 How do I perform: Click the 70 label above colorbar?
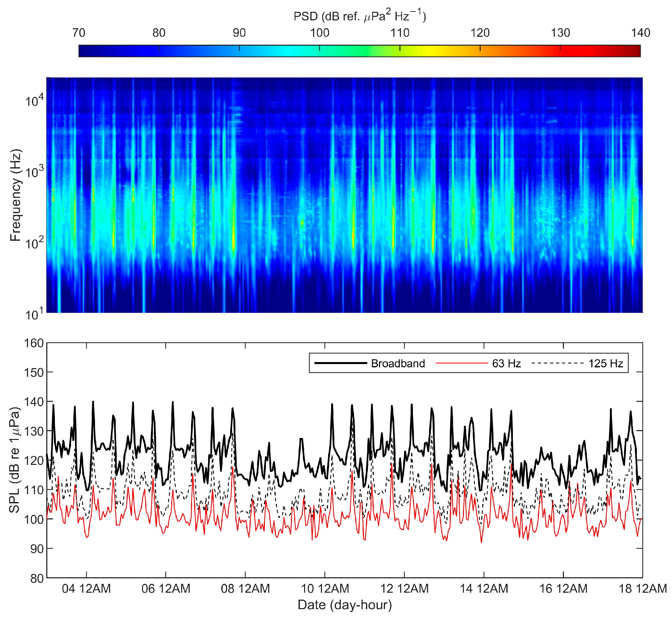click(x=79, y=33)
